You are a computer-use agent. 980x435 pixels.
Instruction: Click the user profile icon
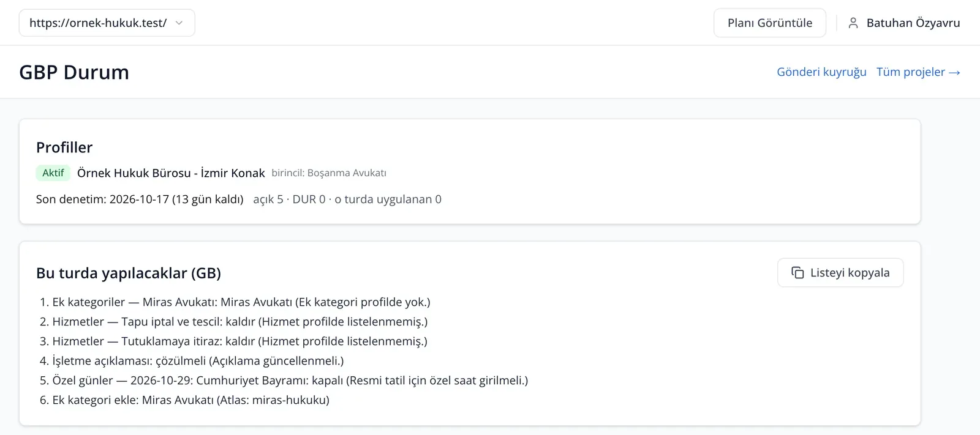tap(853, 23)
